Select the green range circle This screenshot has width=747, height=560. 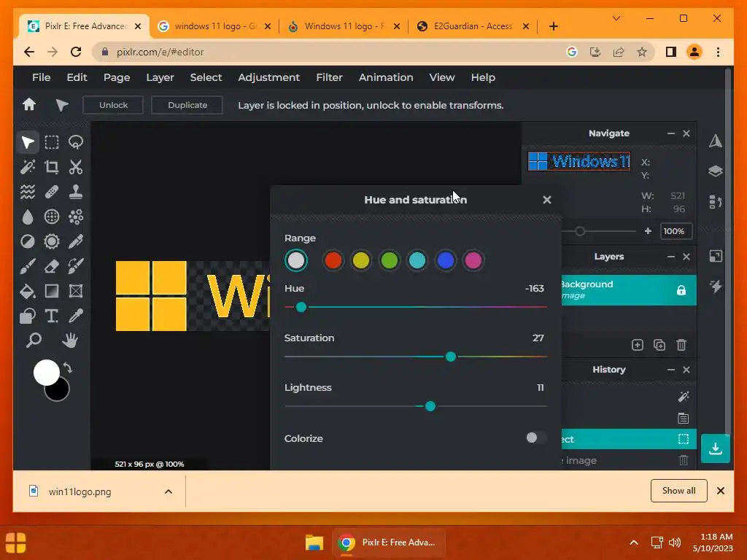390,260
